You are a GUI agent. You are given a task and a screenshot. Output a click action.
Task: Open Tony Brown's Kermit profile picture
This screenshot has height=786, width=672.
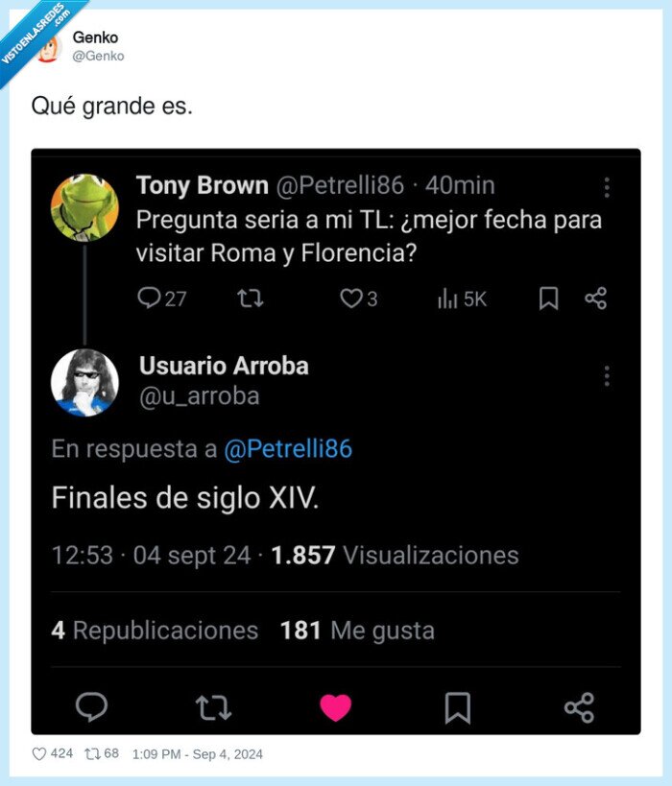84,207
